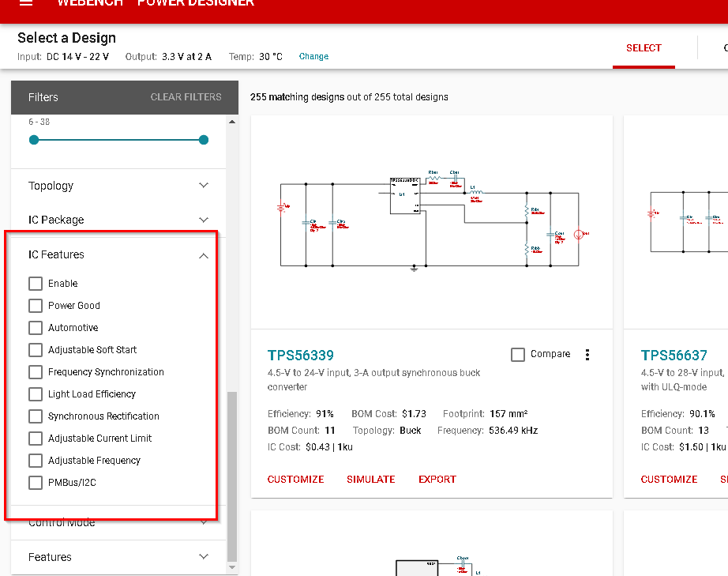Expand the IC Package section
Screen dimensions: 728x576
(x=203, y=220)
